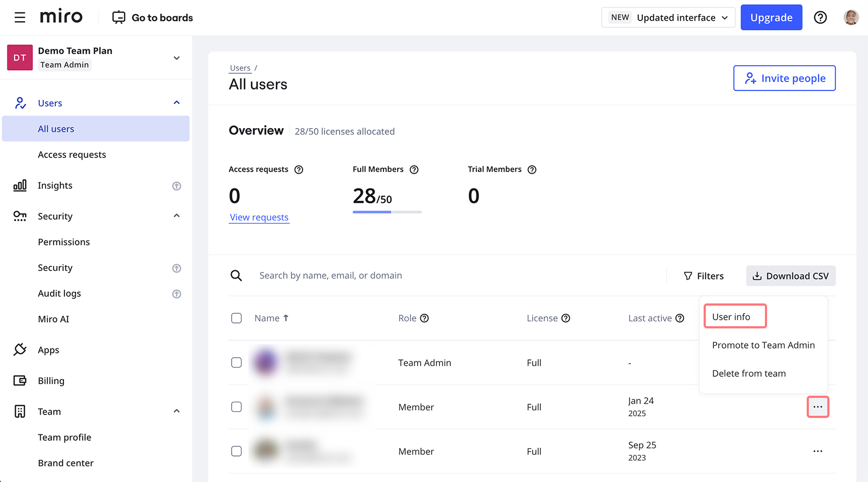Screen dimensions: 868x482
Task: Click the Full Members info icon
Action: (x=414, y=170)
